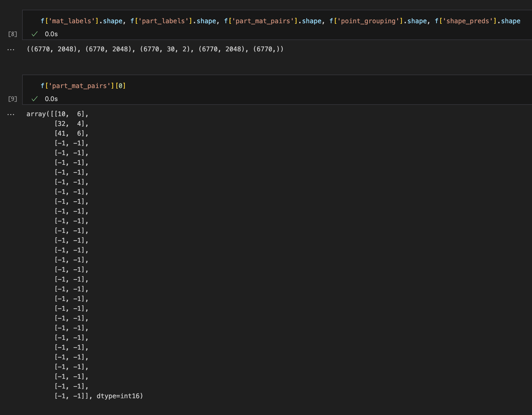Click the tuple output (6770, 30, 2)
Image resolution: width=532 pixels, height=415 pixels.
pyautogui.click(x=165, y=49)
